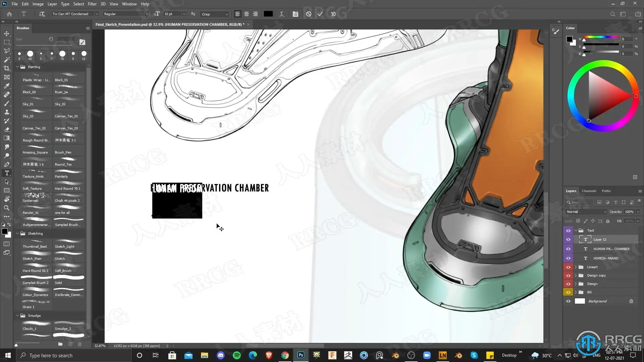644x362 pixels.
Task: Open Spotify from the taskbar
Action: click(237, 355)
